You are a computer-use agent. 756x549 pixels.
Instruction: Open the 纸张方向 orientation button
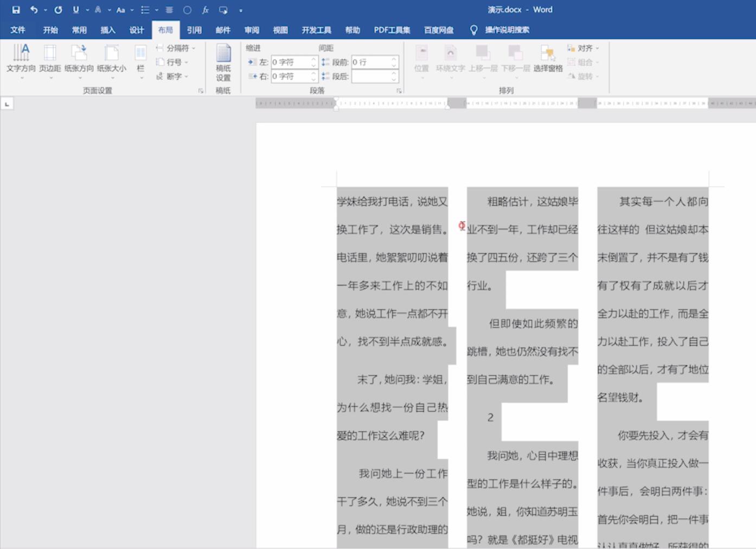coord(79,62)
